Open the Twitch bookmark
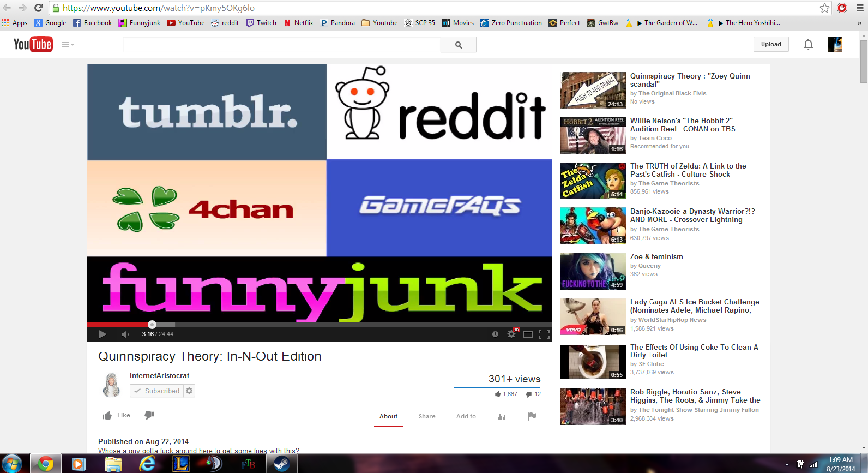The height and width of the screenshot is (473, 868). click(x=261, y=23)
